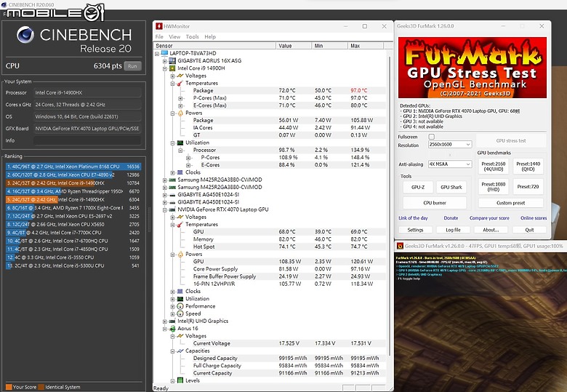Click the GPU Performance gauge icon
567x392 pixels.
pos(180,306)
